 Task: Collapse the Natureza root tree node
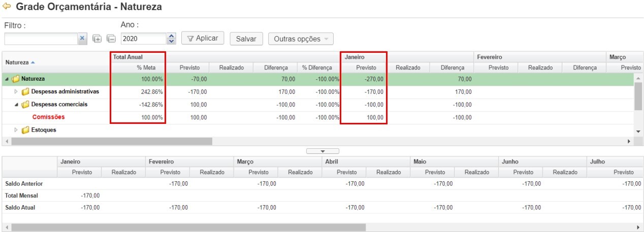tap(7, 79)
